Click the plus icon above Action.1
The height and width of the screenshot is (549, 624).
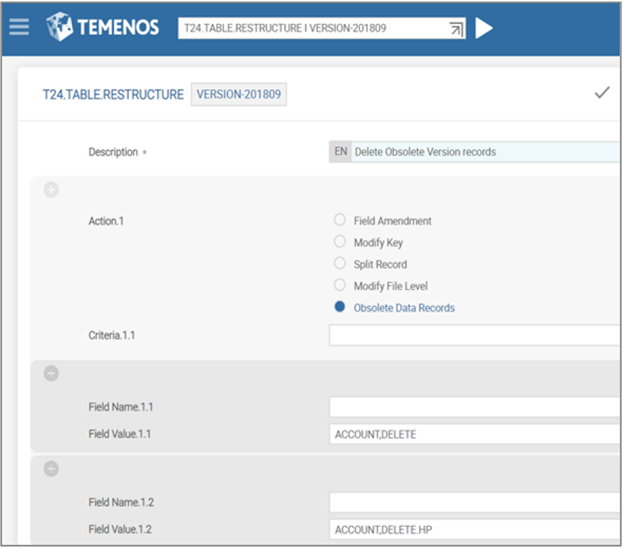click(x=51, y=191)
